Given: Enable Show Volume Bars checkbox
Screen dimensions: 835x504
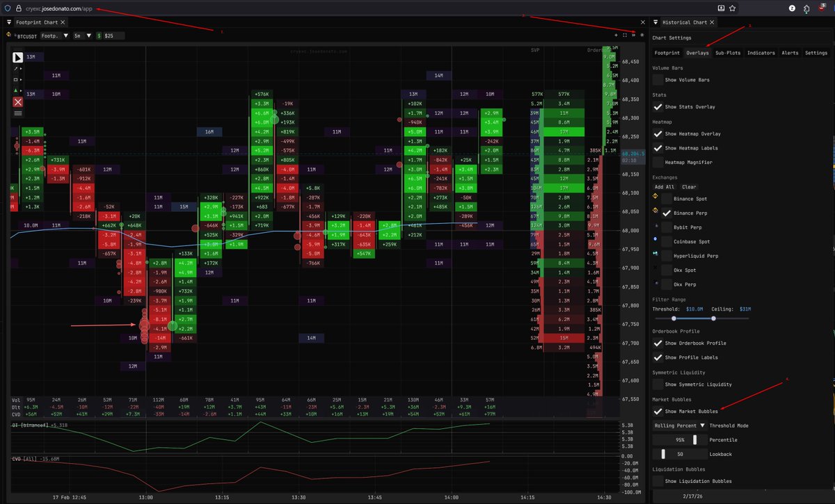Looking at the screenshot, I should coord(658,80).
